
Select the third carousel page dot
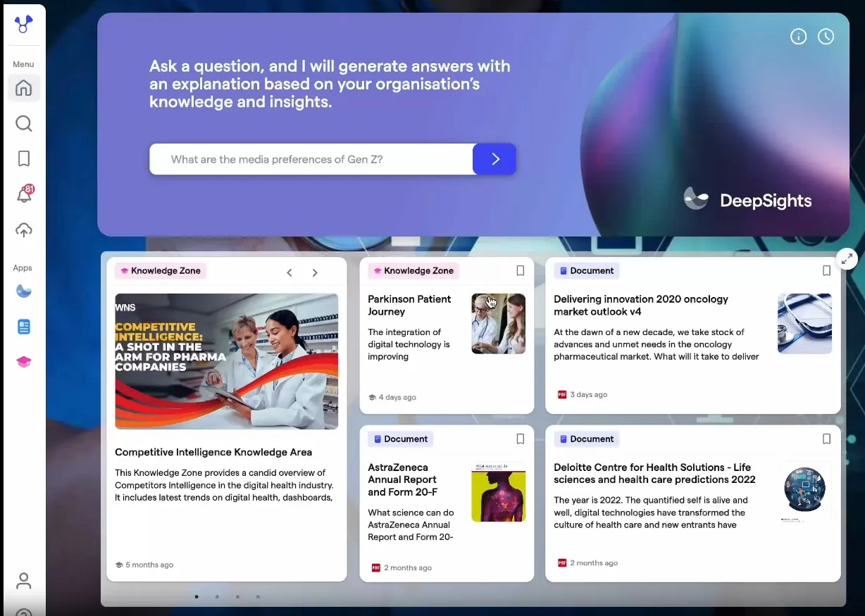pos(237,597)
